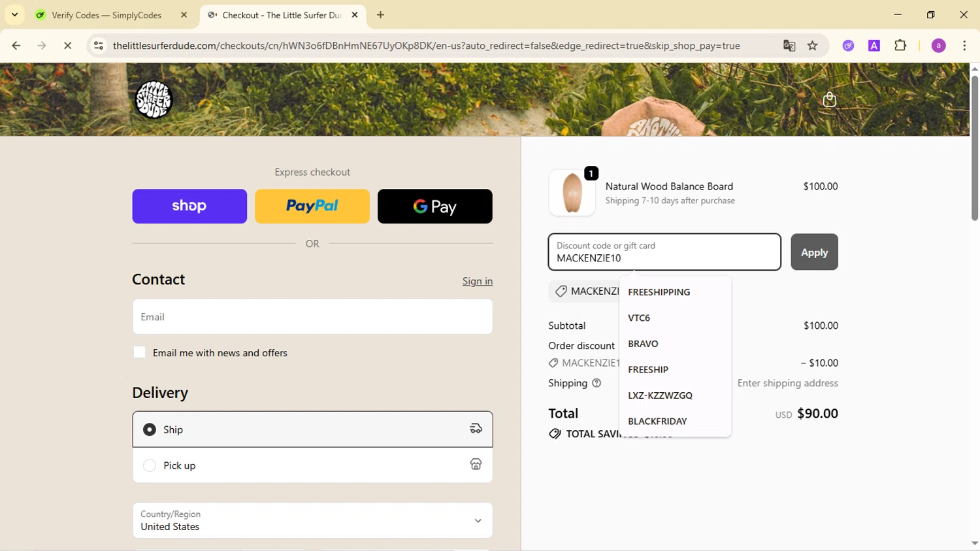
Task: Focus the Email input field
Action: pyautogui.click(x=312, y=316)
